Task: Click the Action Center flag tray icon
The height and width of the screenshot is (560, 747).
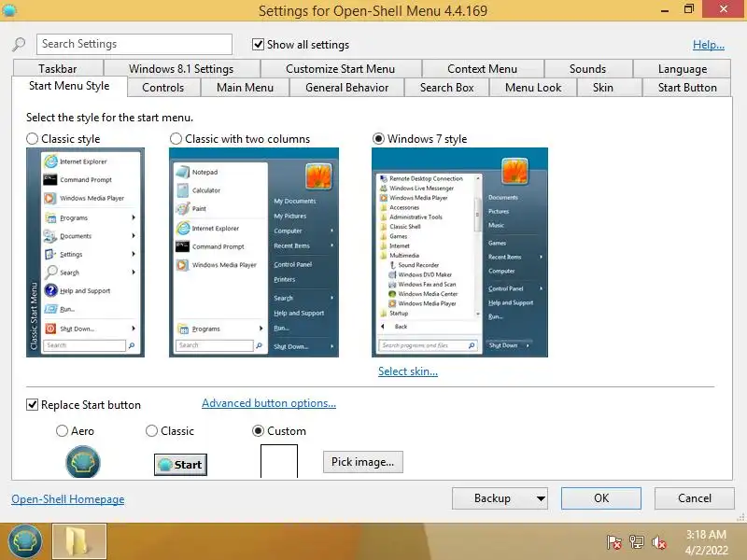Action: pyautogui.click(x=613, y=542)
